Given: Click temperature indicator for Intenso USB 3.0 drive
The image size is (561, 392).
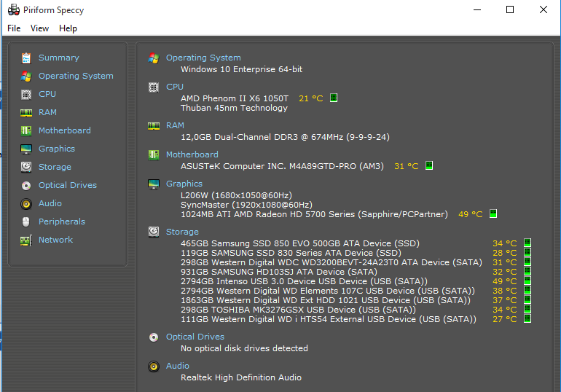Looking at the screenshot, I should coord(527,281).
